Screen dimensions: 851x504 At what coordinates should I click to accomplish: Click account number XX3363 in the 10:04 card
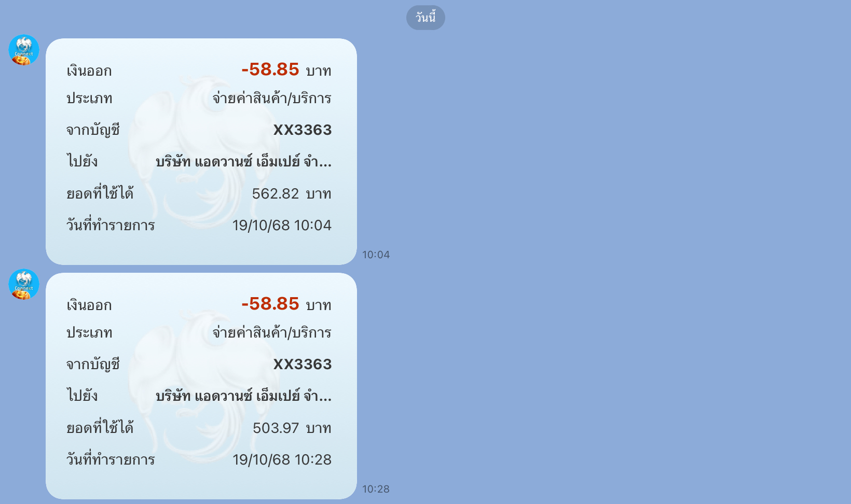[x=303, y=130]
